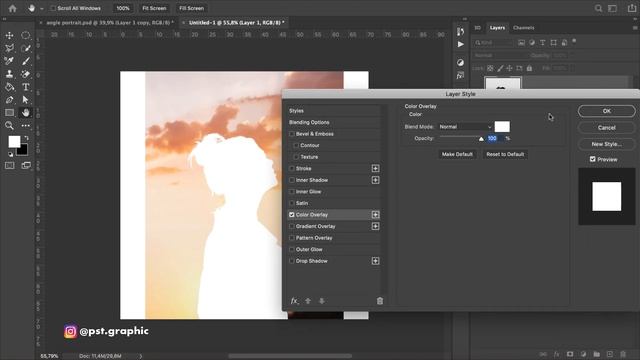Move effect down arrow in Layer Style
640x360 pixels.
point(322,301)
